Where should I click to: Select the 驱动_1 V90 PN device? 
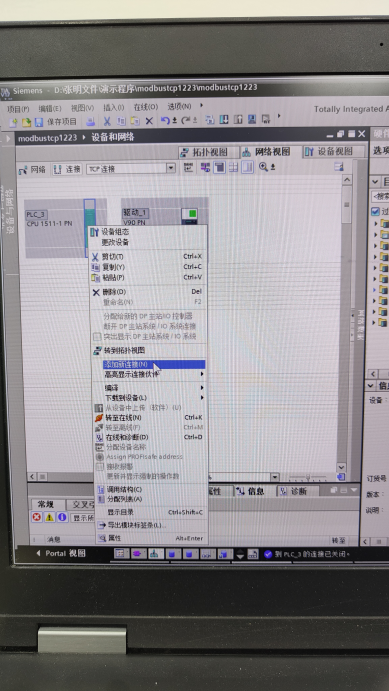click(x=165, y=212)
